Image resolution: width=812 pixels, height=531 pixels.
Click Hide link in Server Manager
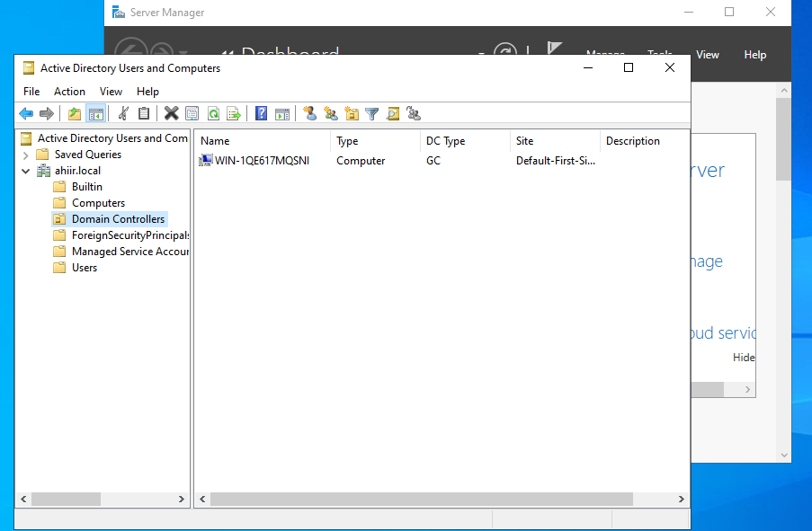tap(744, 357)
